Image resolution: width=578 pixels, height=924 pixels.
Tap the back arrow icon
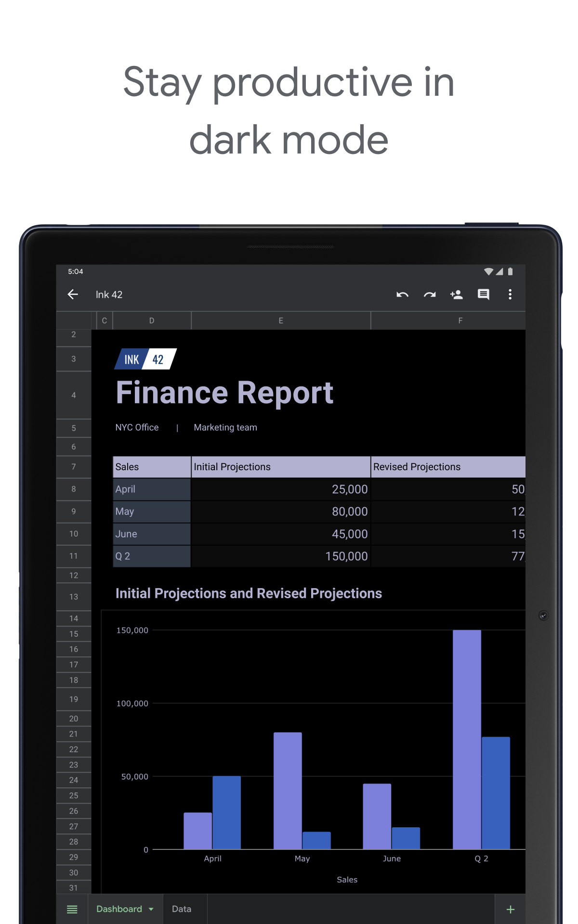(73, 294)
